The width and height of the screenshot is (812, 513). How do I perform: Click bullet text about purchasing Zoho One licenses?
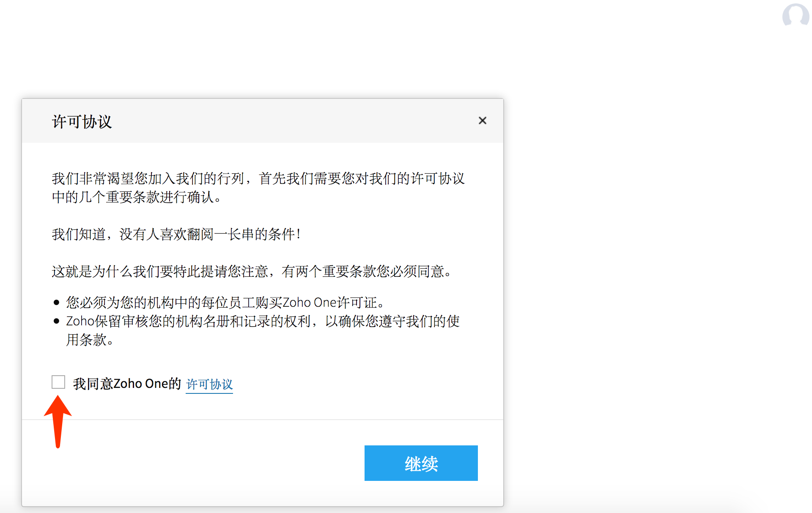pyautogui.click(x=225, y=303)
